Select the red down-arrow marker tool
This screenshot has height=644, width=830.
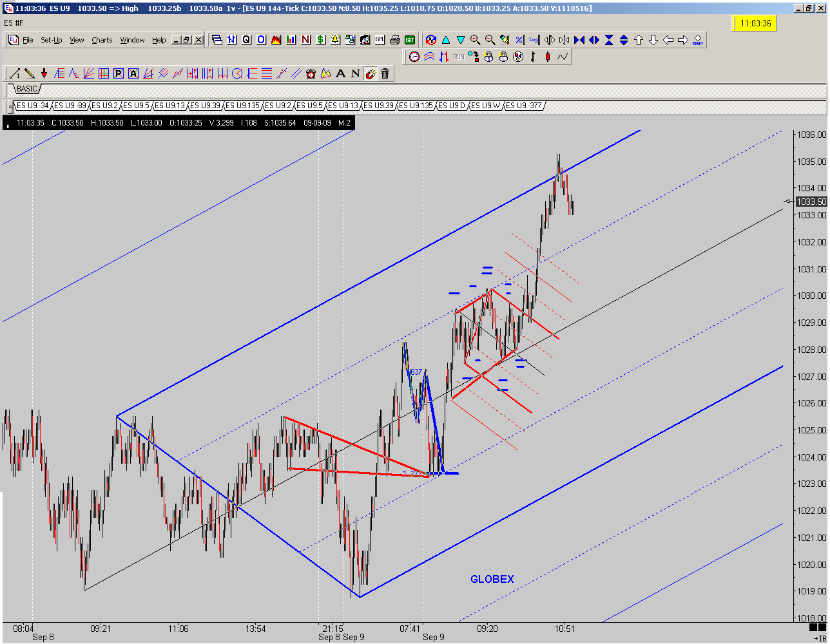pos(44,73)
